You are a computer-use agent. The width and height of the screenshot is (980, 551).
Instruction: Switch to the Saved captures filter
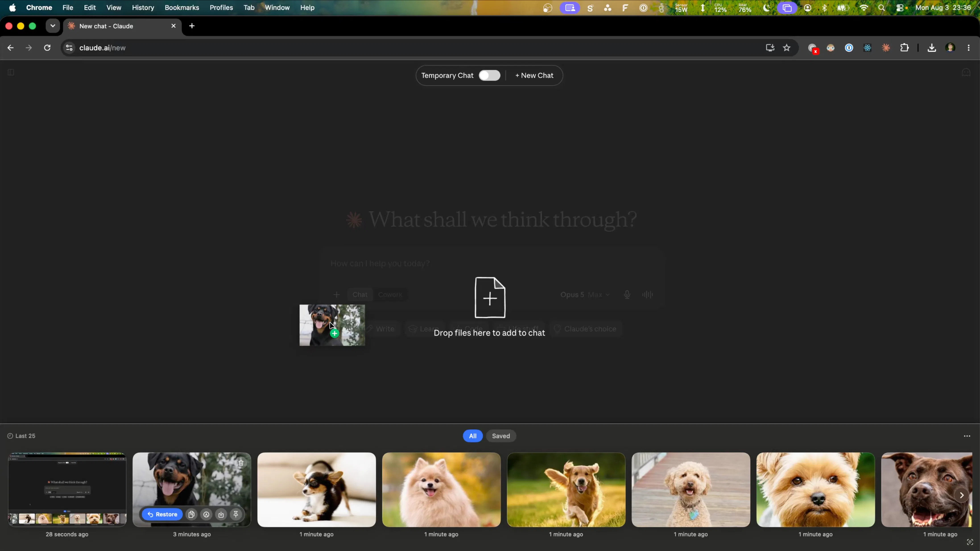[x=501, y=436]
